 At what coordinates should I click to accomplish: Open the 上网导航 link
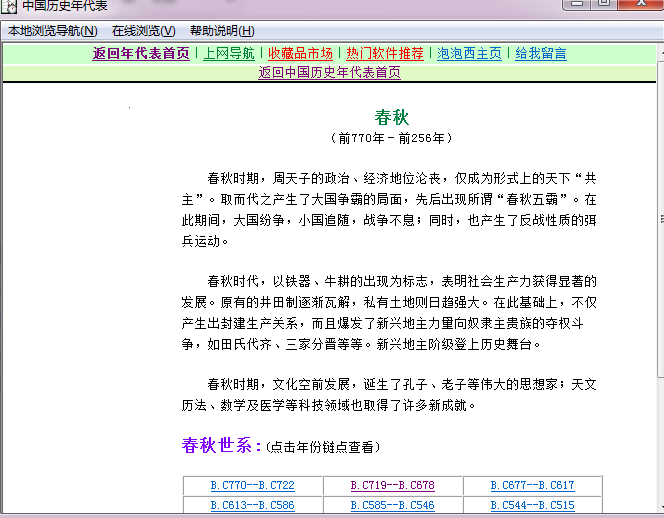point(229,53)
